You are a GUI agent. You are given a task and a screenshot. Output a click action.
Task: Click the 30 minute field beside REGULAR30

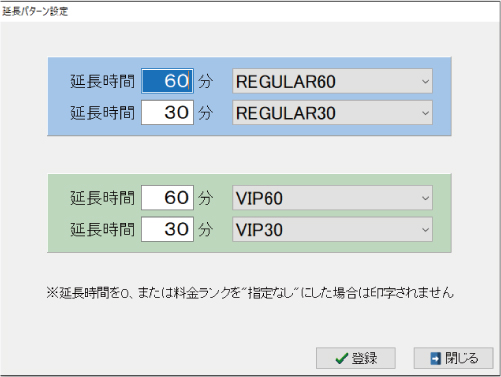click(x=167, y=113)
